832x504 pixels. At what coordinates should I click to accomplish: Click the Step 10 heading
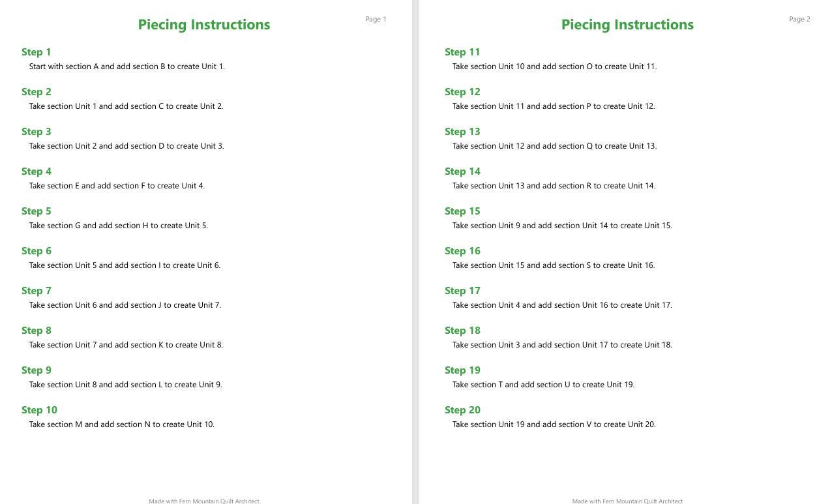point(39,410)
